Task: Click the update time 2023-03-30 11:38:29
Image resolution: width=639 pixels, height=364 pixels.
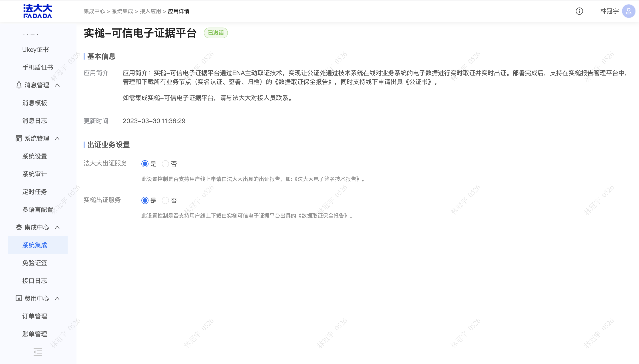Action: pos(154,121)
